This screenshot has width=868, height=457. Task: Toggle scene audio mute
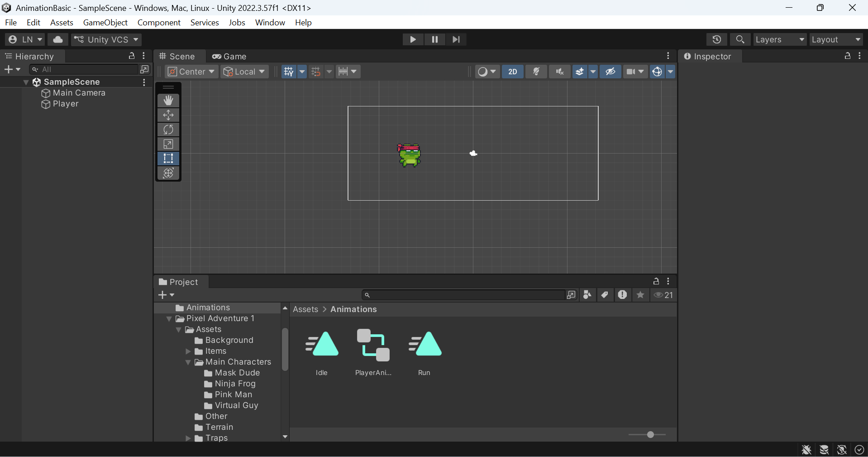(x=560, y=72)
